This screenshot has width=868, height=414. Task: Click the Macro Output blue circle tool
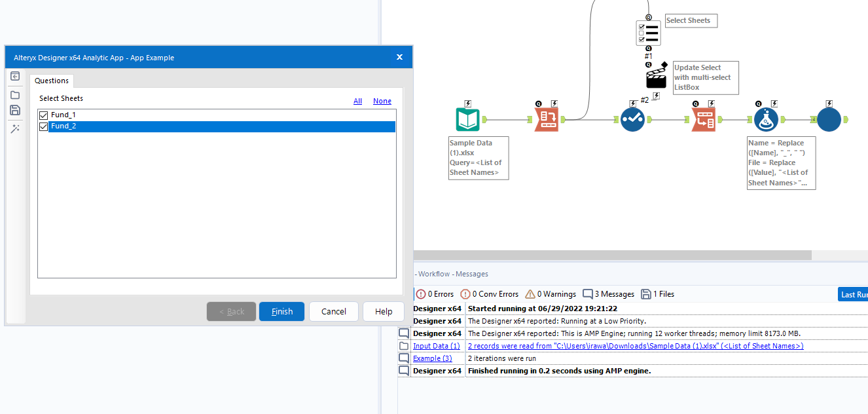(829, 119)
